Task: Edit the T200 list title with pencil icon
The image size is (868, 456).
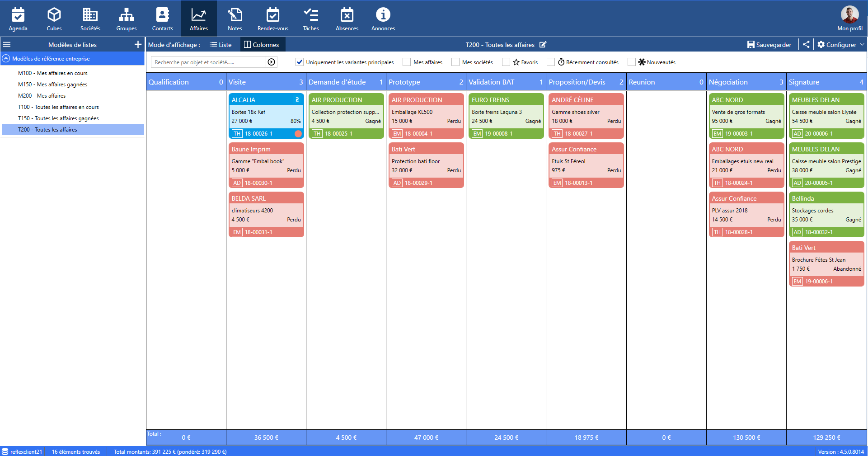Action: point(543,44)
